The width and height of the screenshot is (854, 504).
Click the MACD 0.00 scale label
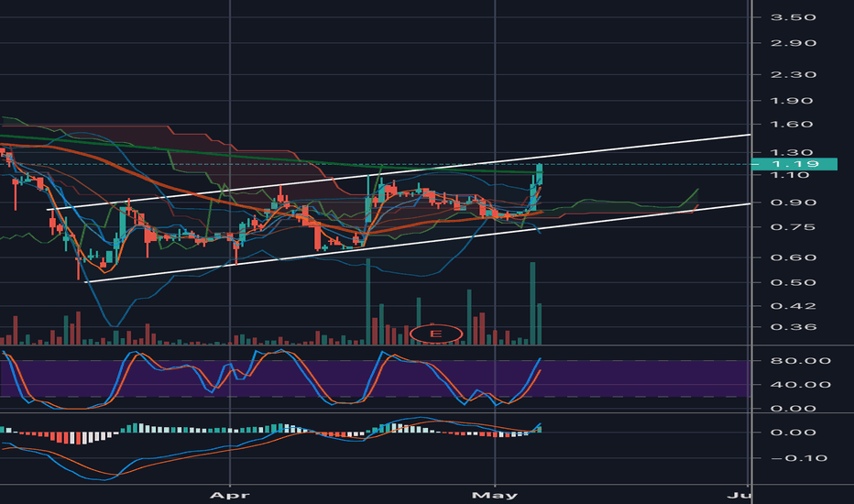point(794,433)
